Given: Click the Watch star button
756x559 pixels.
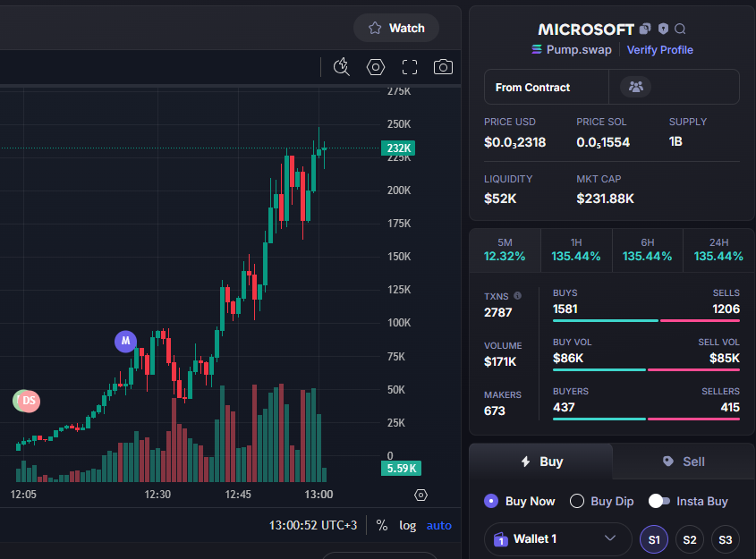Looking at the screenshot, I should 396,28.
